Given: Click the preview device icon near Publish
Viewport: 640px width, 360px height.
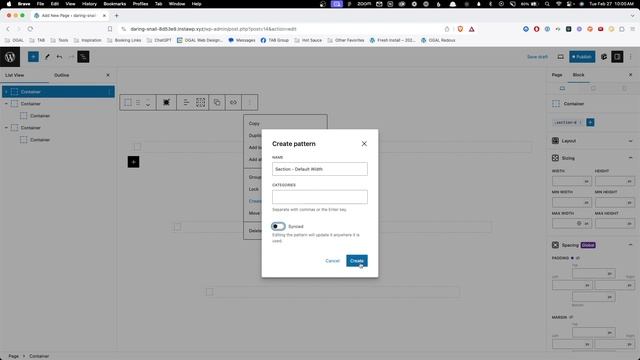Looking at the screenshot, I should pos(560,57).
